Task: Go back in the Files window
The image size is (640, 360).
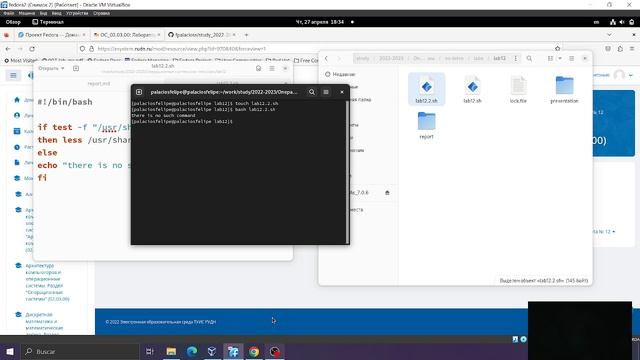Action: (327, 58)
